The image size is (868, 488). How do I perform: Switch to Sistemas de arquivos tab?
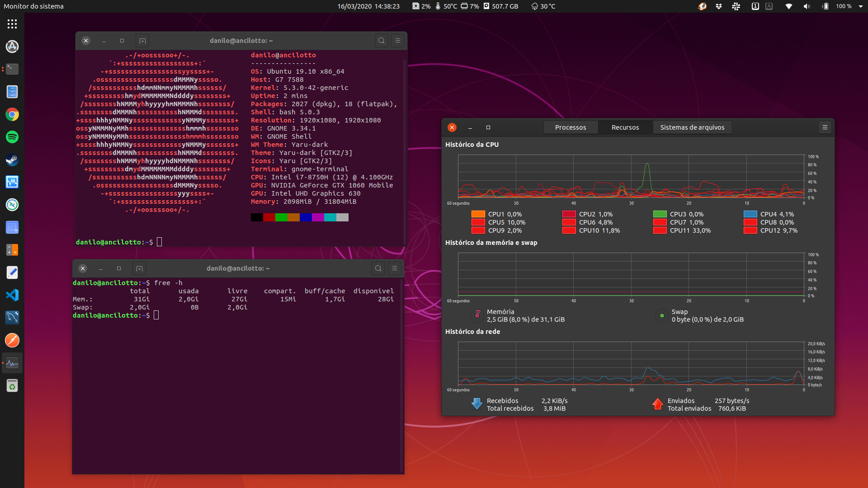pyautogui.click(x=692, y=127)
